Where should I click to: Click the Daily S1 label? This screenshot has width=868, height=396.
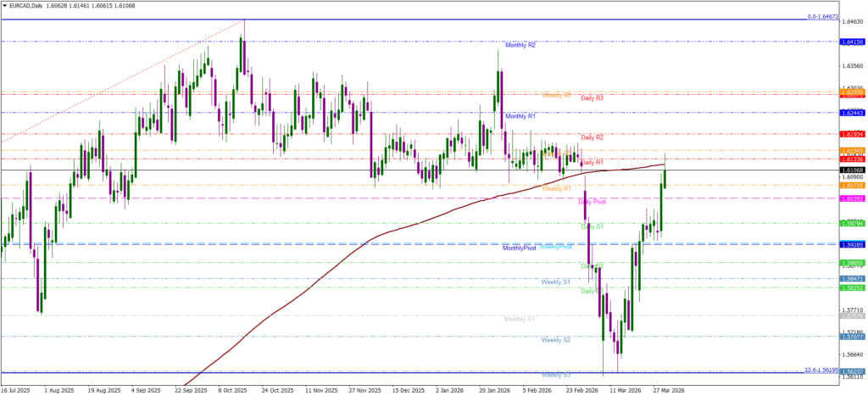point(592,227)
